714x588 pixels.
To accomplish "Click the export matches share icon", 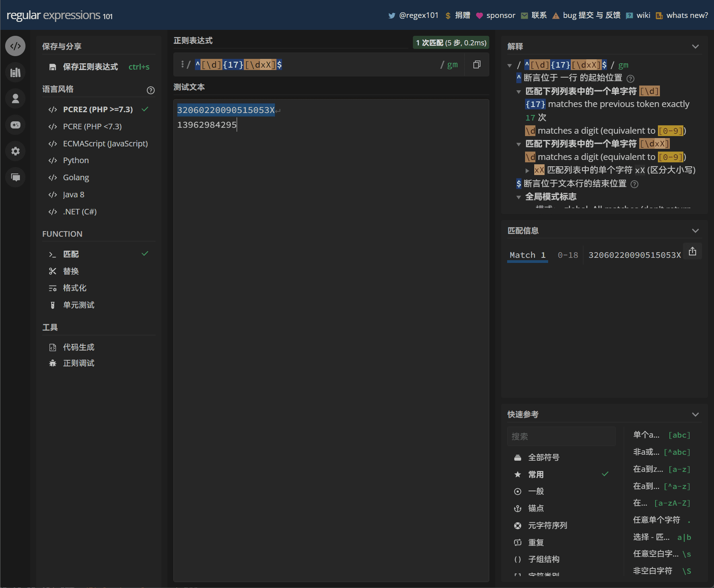I will 692,251.
